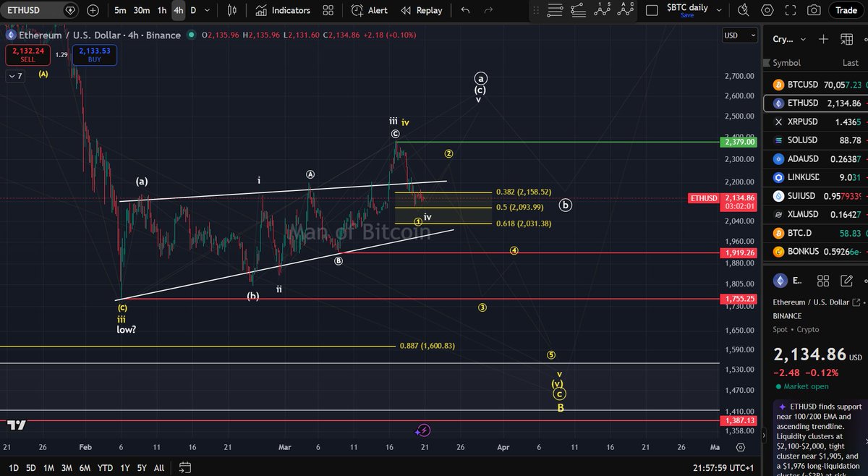Undo the last chart action
The height and width of the screenshot is (476, 868).
(465, 11)
